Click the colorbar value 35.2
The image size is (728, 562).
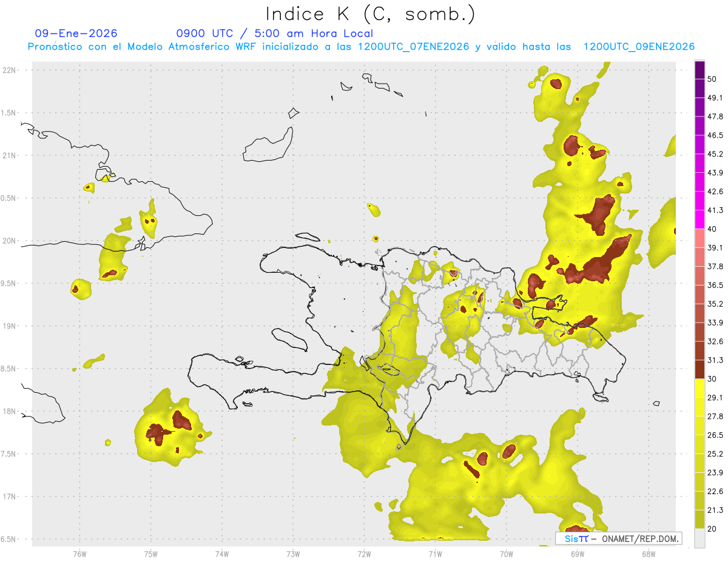pos(715,304)
